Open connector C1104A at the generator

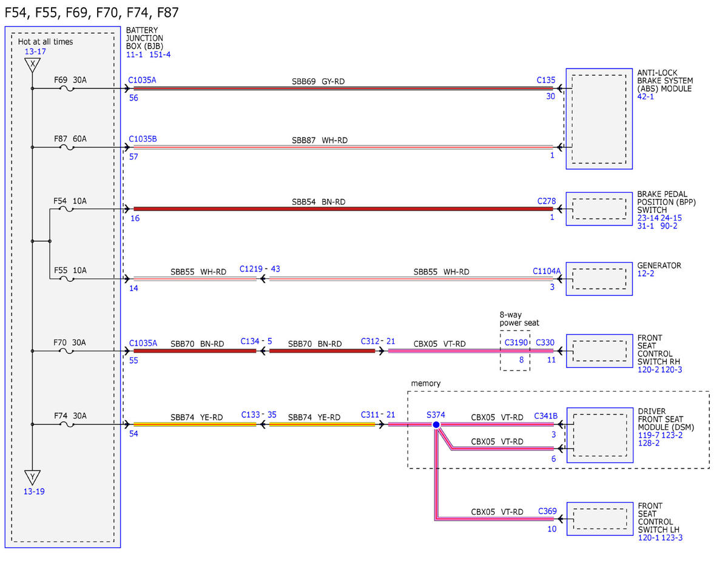[x=547, y=272]
